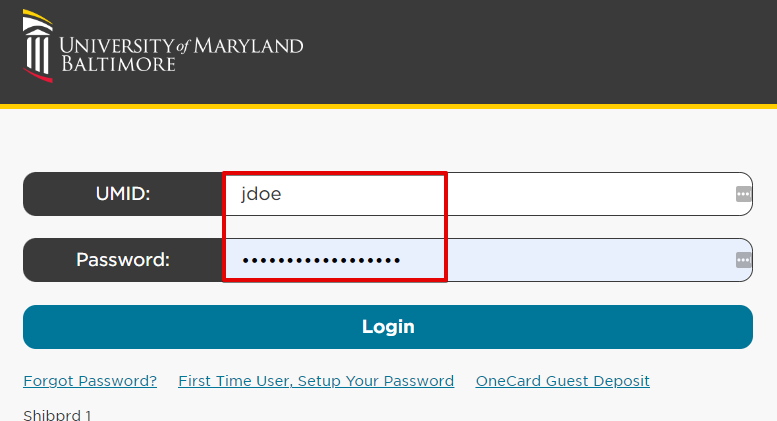Follow First Time User, Setup Your Password
The image size is (777, 421).
[316, 381]
